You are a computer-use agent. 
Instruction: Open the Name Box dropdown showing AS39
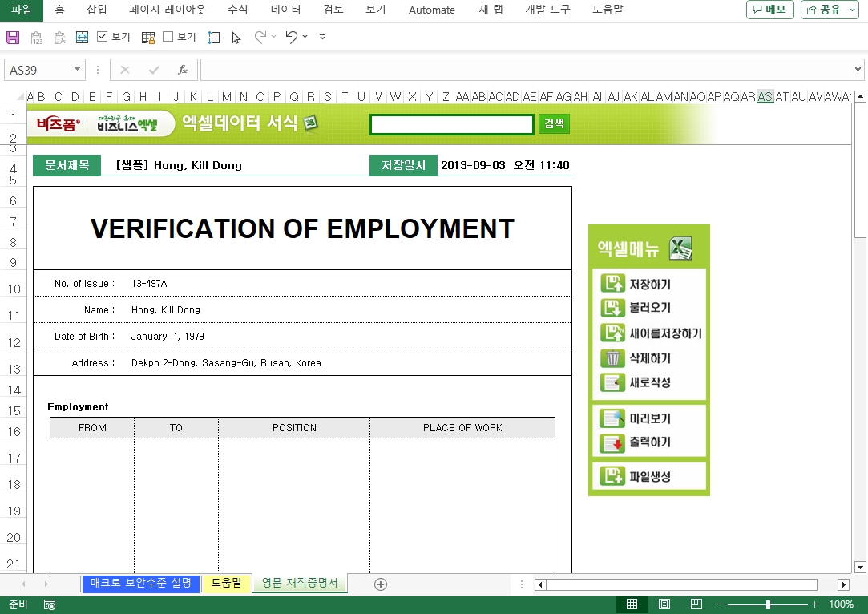[x=78, y=70]
